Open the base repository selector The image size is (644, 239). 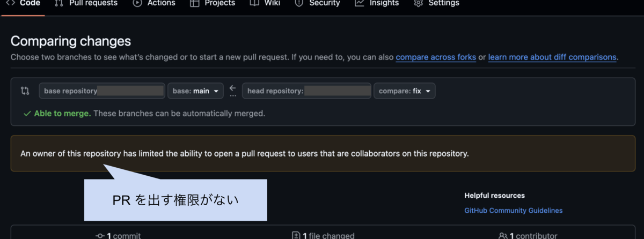pos(102,91)
